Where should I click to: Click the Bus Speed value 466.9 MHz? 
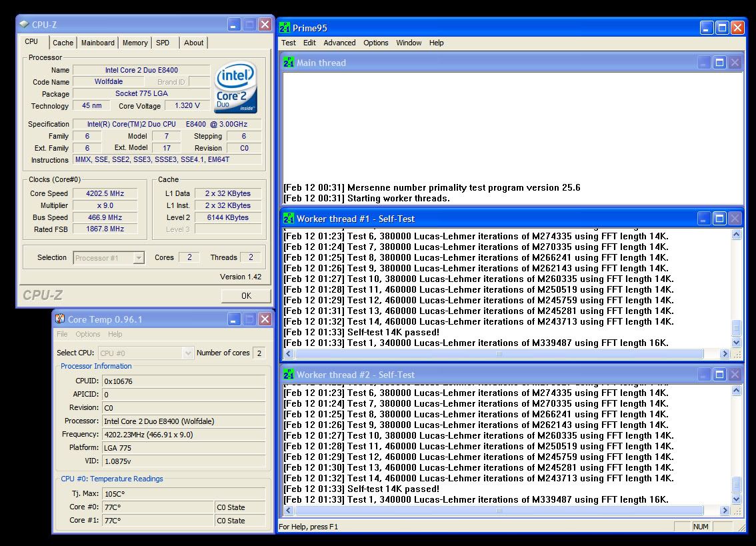point(105,217)
